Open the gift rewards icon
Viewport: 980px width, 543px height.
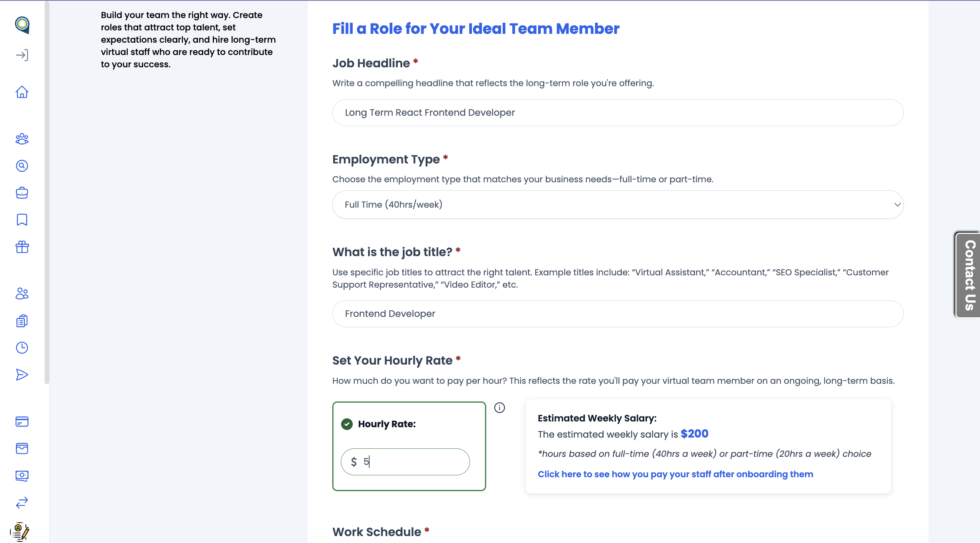(22, 247)
